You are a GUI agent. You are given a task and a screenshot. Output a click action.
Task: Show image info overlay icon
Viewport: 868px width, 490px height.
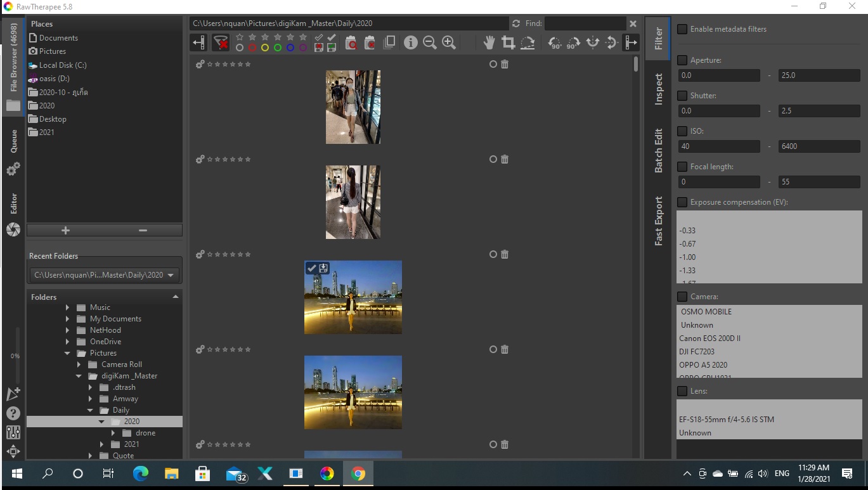(x=410, y=42)
